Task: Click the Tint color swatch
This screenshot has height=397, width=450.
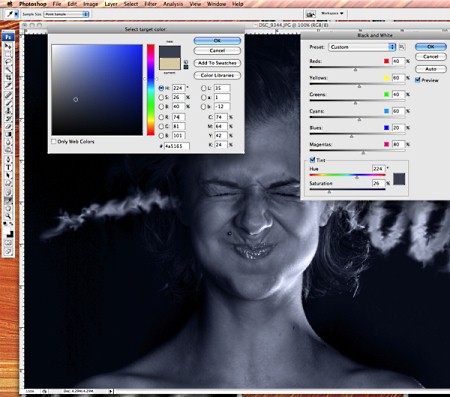Action: pyautogui.click(x=399, y=179)
